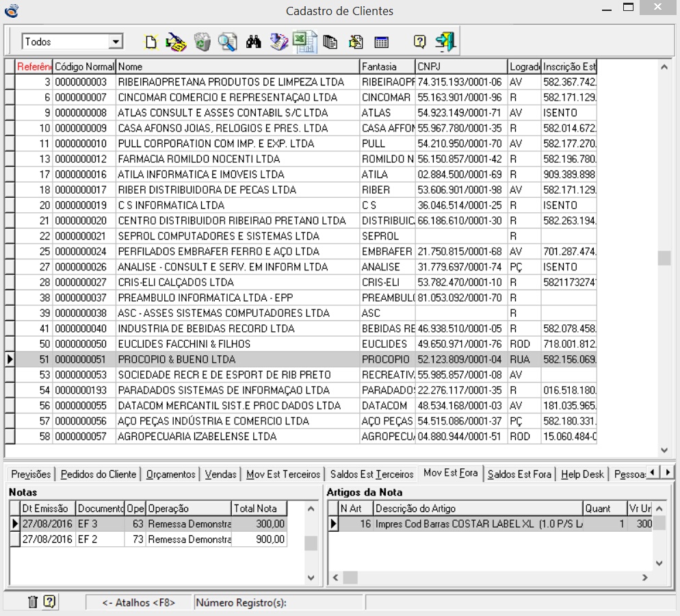Viewport: 680px width, 616px height.
Task: Click the trash can icon in status bar
Action: (x=33, y=601)
